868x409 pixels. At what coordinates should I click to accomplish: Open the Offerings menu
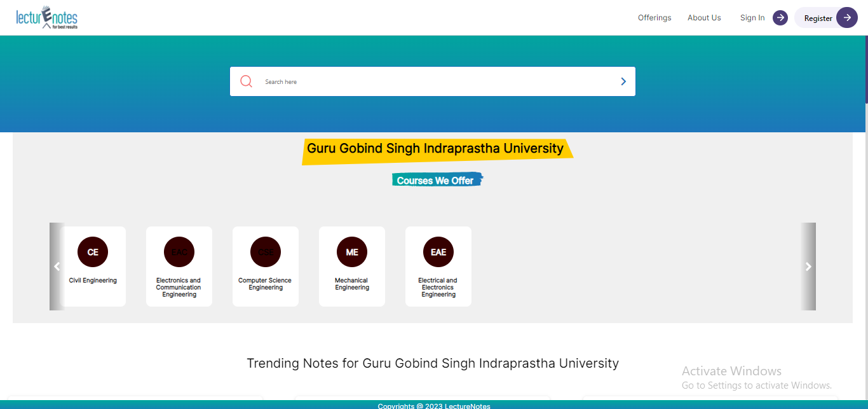654,18
